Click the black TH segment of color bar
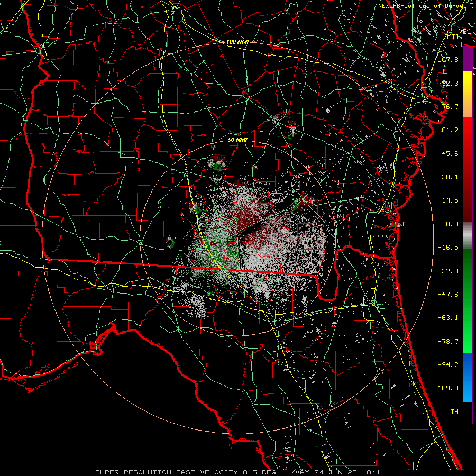The width and height of the screenshot is (476, 476). click(x=467, y=413)
